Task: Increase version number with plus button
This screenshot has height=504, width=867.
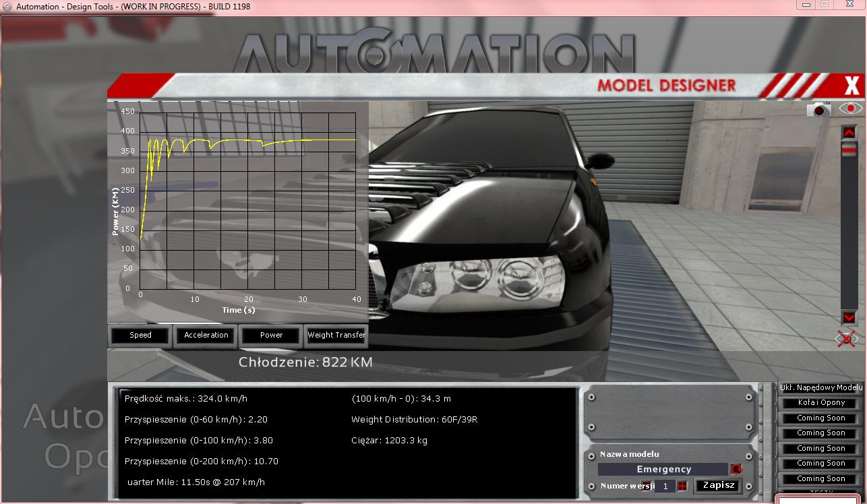Action: click(682, 486)
